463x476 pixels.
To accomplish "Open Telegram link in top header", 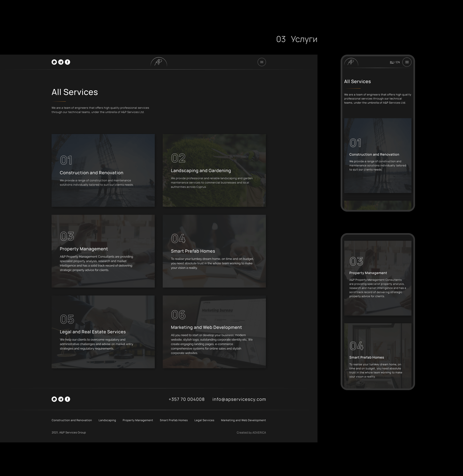I will (61, 62).
